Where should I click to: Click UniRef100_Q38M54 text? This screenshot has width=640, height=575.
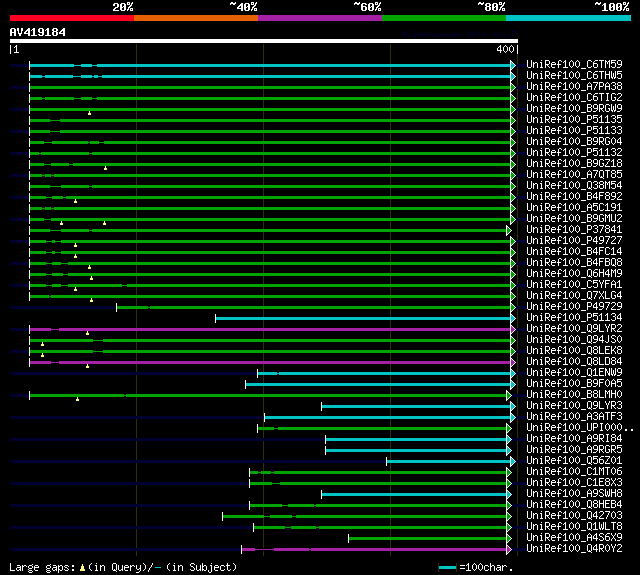tap(574, 186)
